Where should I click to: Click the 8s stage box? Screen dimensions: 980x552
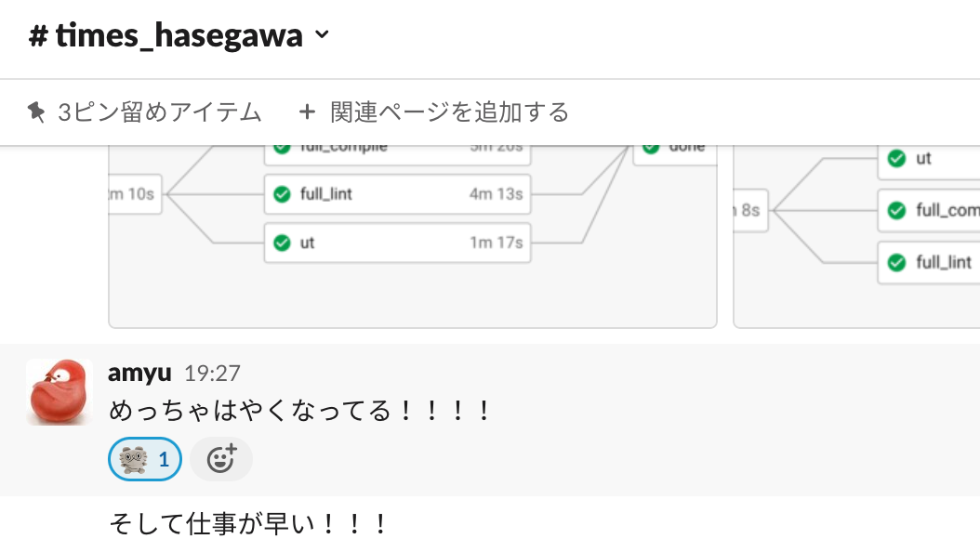(750, 210)
